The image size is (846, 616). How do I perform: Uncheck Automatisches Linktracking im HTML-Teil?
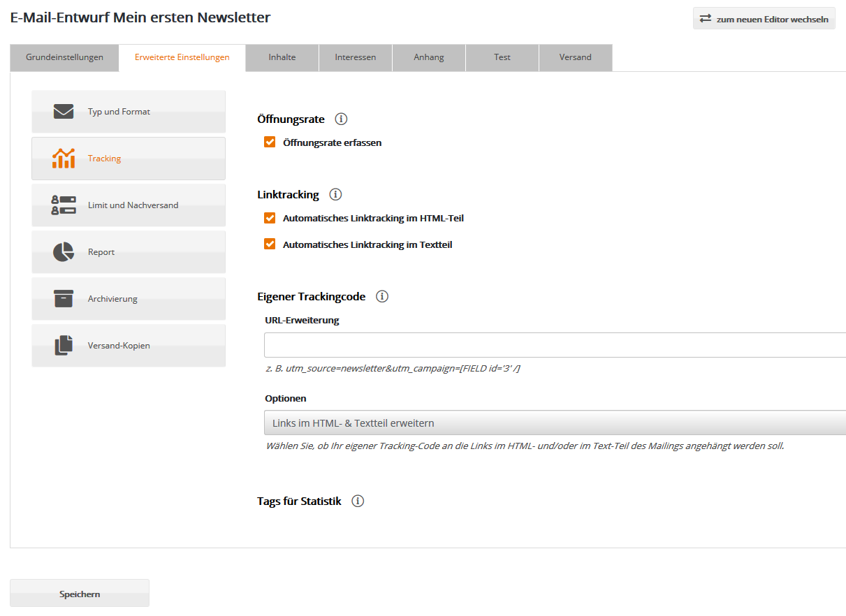click(270, 217)
